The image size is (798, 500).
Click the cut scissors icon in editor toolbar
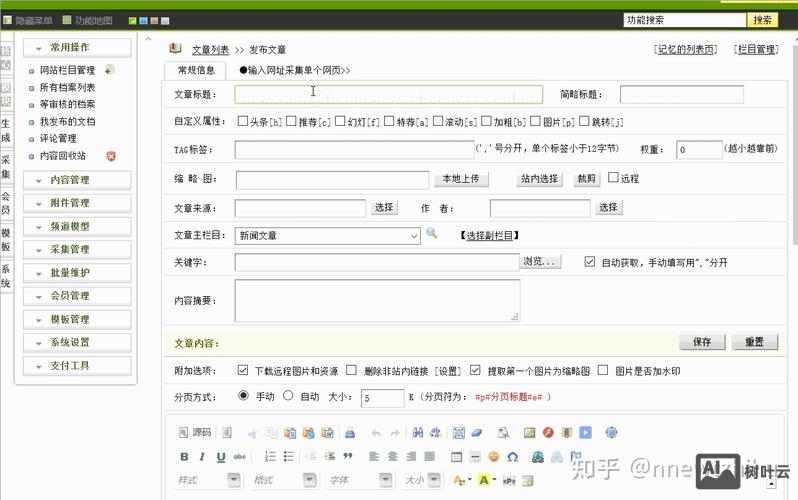tap(252, 433)
